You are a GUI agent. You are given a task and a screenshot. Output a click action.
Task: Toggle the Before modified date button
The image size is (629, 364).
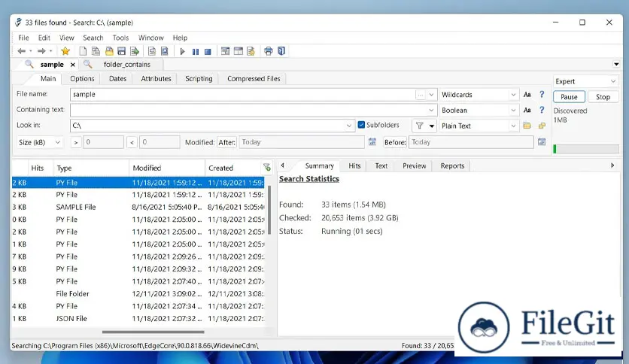395,142
